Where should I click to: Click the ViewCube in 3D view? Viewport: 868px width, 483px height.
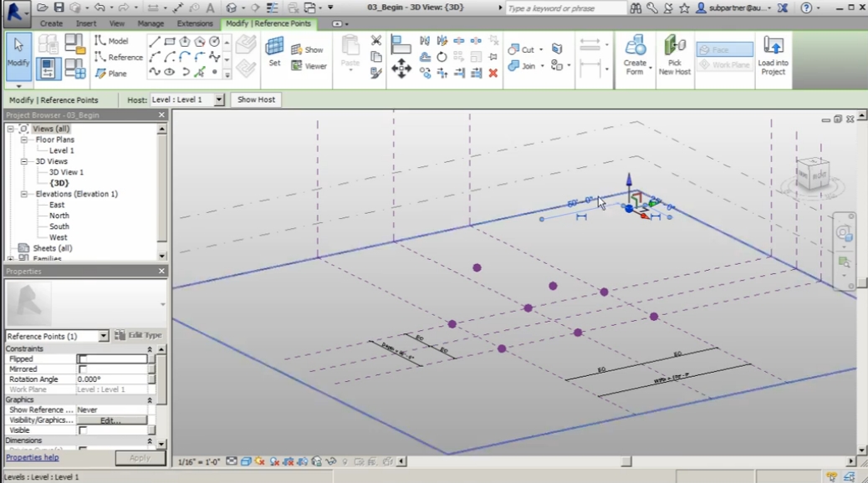tap(811, 174)
